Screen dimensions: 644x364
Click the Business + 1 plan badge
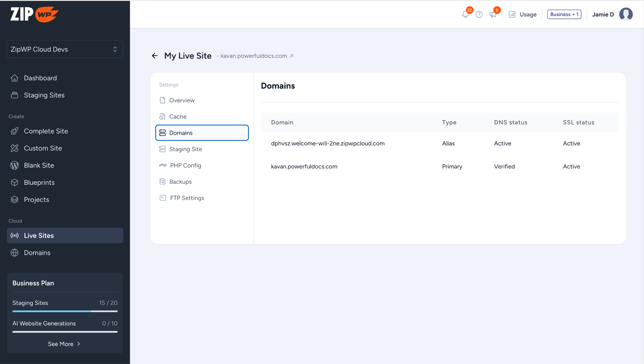(564, 14)
